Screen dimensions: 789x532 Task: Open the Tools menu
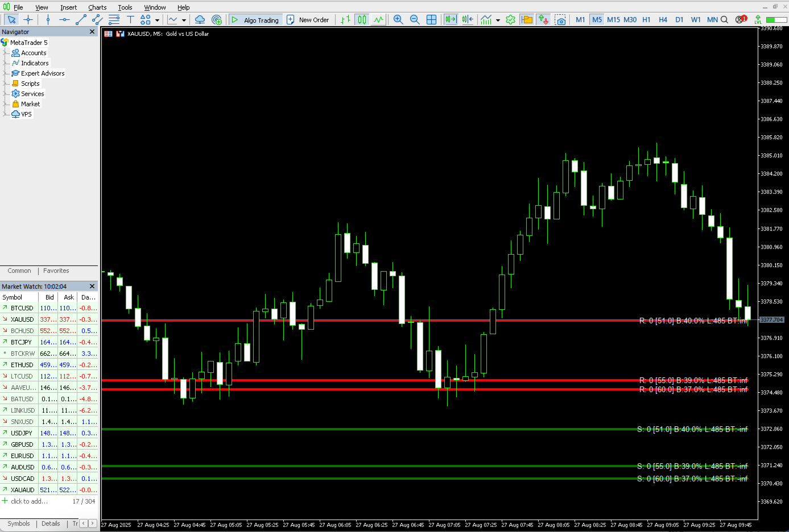click(x=125, y=7)
